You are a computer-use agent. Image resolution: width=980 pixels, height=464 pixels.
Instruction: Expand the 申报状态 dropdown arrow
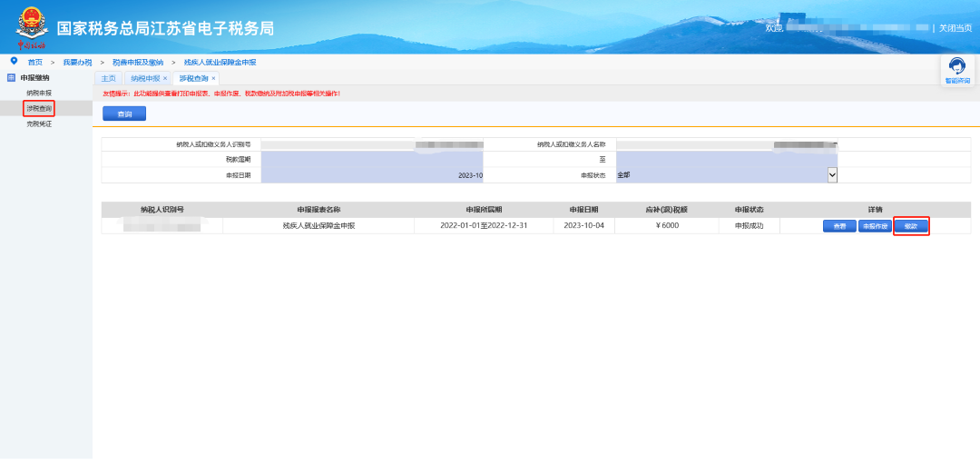(x=832, y=174)
